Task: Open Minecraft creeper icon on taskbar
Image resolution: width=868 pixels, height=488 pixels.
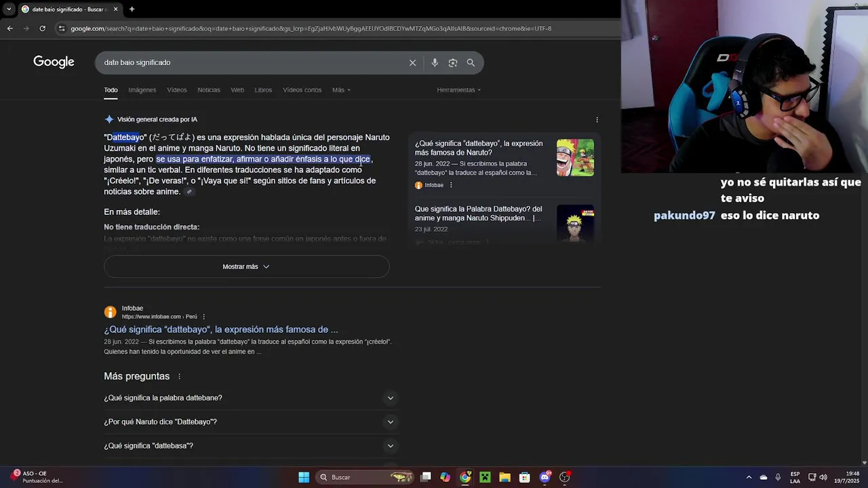Action: coord(485,477)
